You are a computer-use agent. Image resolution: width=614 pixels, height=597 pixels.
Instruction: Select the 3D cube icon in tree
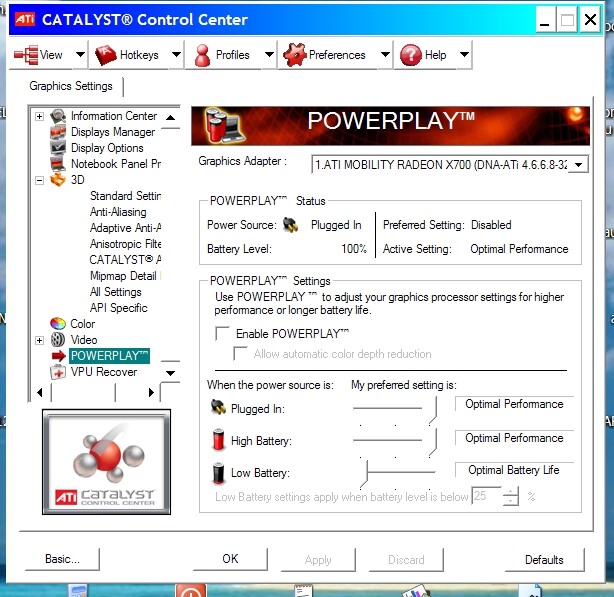pyautogui.click(x=59, y=180)
